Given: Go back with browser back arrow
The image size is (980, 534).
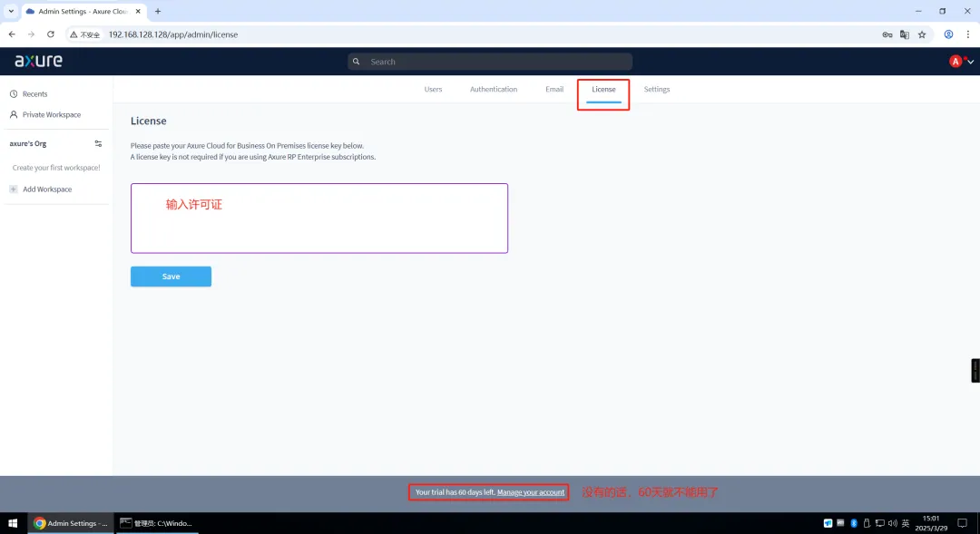Looking at the screenshot, I should pos(12,34).
